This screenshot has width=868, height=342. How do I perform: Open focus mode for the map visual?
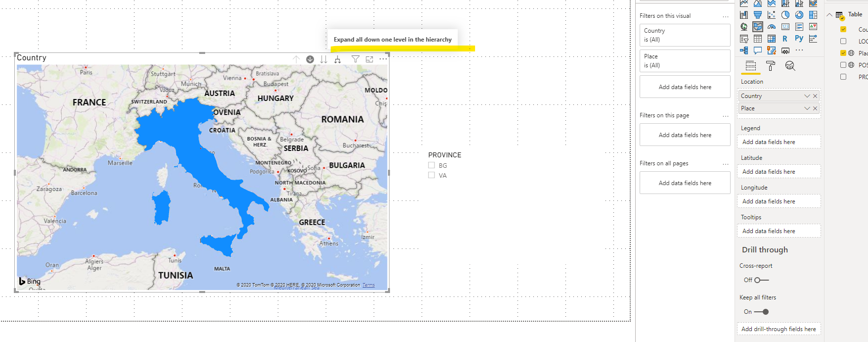pos(369,59)
